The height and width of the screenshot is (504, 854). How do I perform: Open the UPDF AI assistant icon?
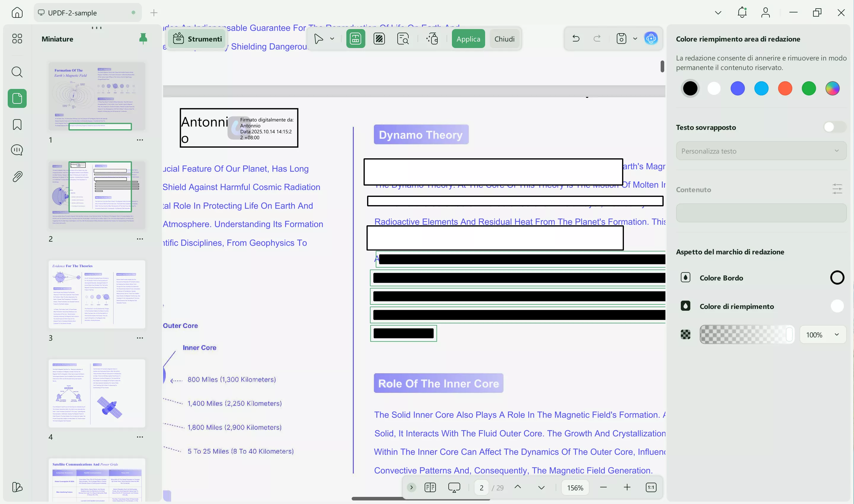[x=651, y=38]
